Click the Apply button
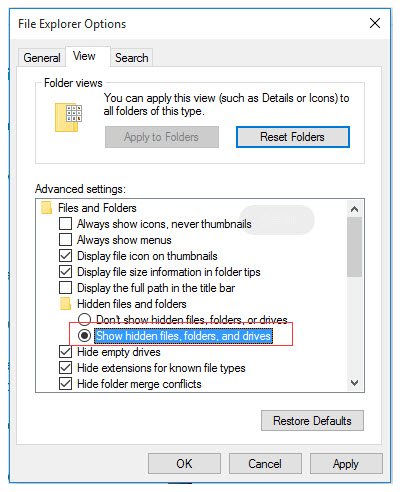 click(346, 464)
